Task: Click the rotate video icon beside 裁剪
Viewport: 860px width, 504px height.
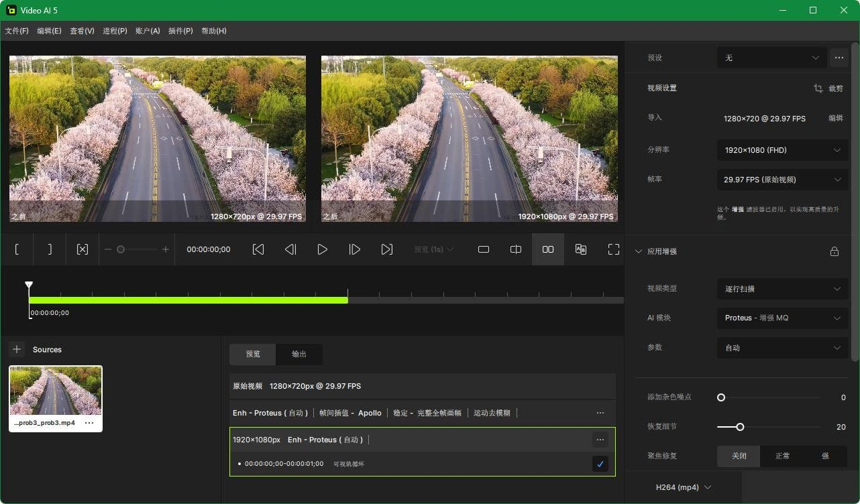Action: (818, 88)
